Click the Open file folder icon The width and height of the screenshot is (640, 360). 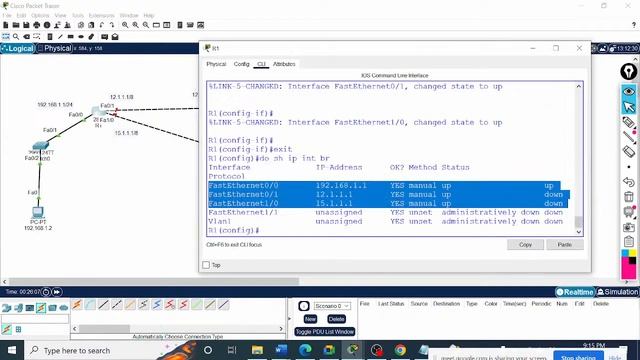pyautogui.click(x=16, y=25)
